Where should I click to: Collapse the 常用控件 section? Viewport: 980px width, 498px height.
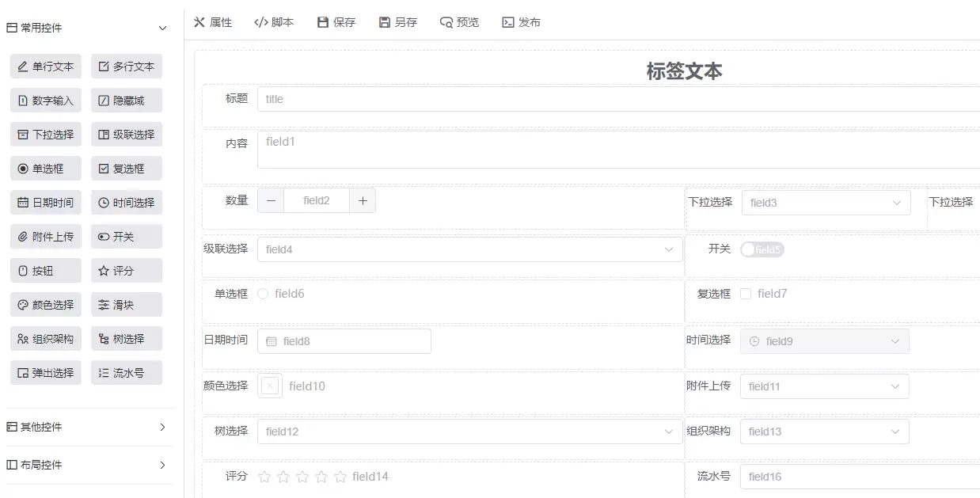[87, 28]
